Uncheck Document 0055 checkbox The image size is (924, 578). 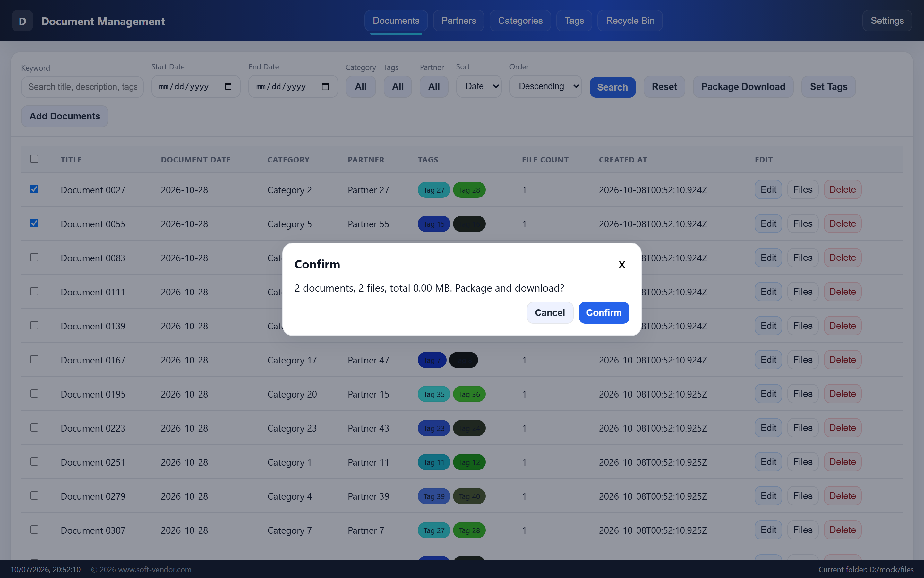pyautogui.click(x=34, y=223)
